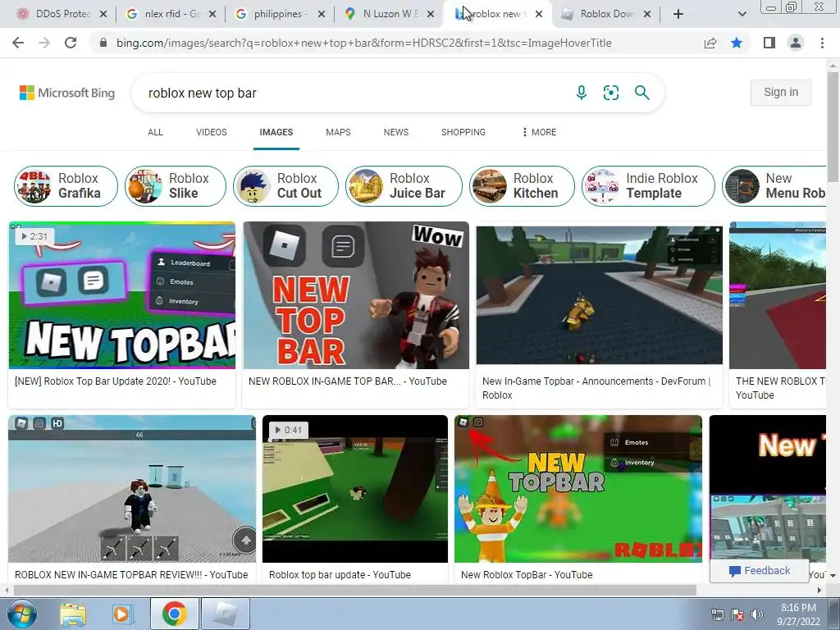Launch Windows Media Player from taskbar

(x=121, y=614)
